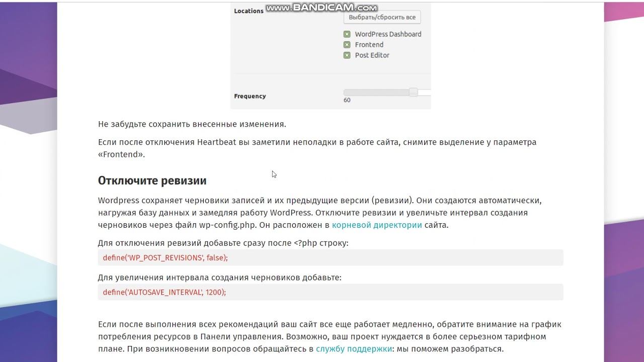
Task: Toggle the WordPress Dashboard checkbox
Action: [x=347, y=34]
